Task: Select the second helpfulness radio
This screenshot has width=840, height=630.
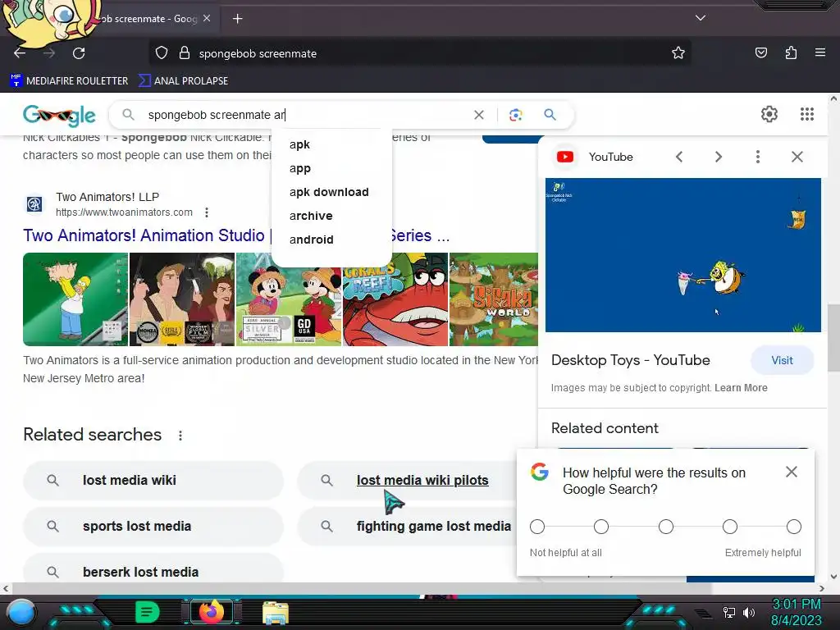Action: (x=601, y=527)
